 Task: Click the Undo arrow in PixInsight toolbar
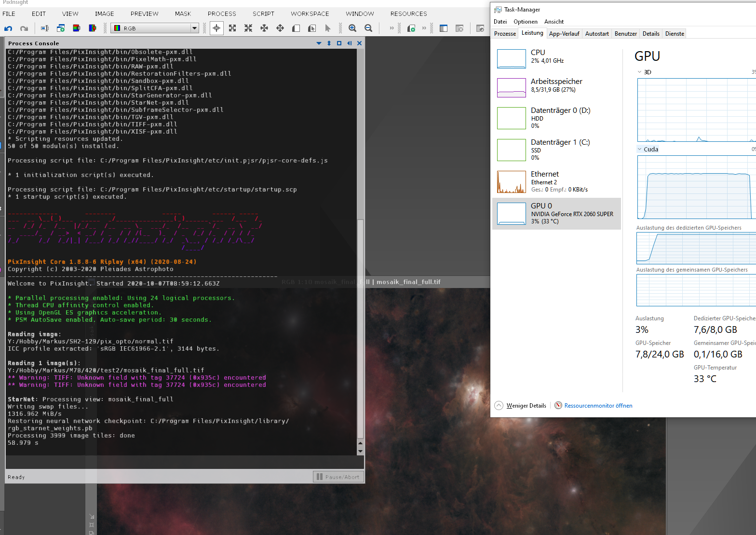pyautogui.click(x=8, y=28)
